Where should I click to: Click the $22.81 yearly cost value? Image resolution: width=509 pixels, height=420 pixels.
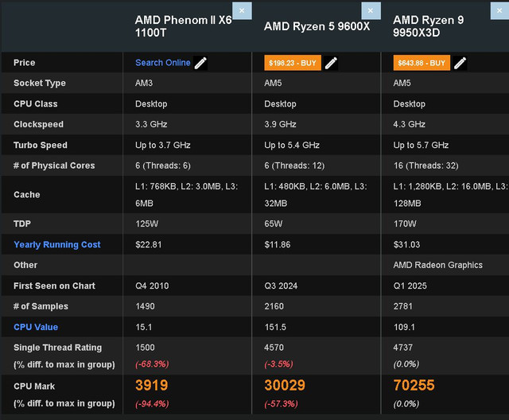(x=149, y=244)
